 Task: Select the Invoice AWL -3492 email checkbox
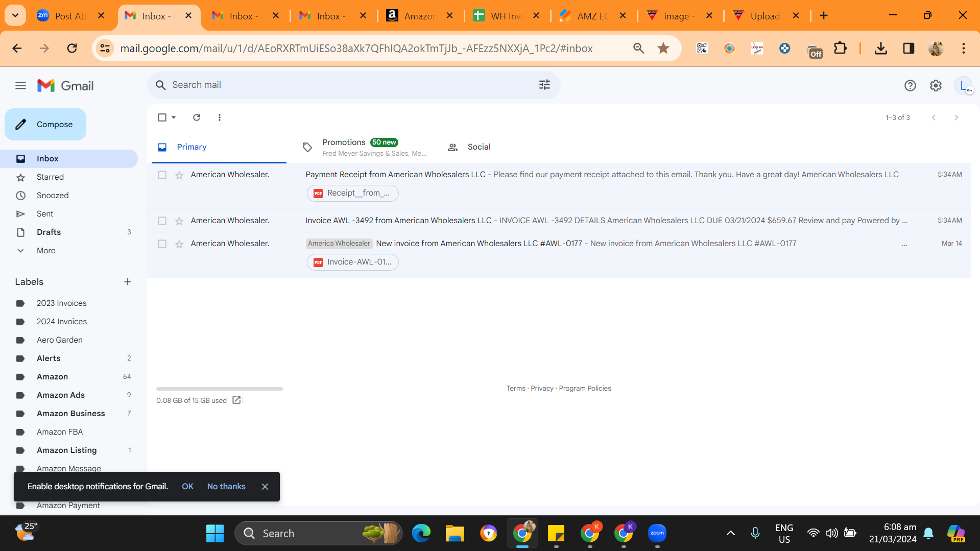tap(162, 221)
